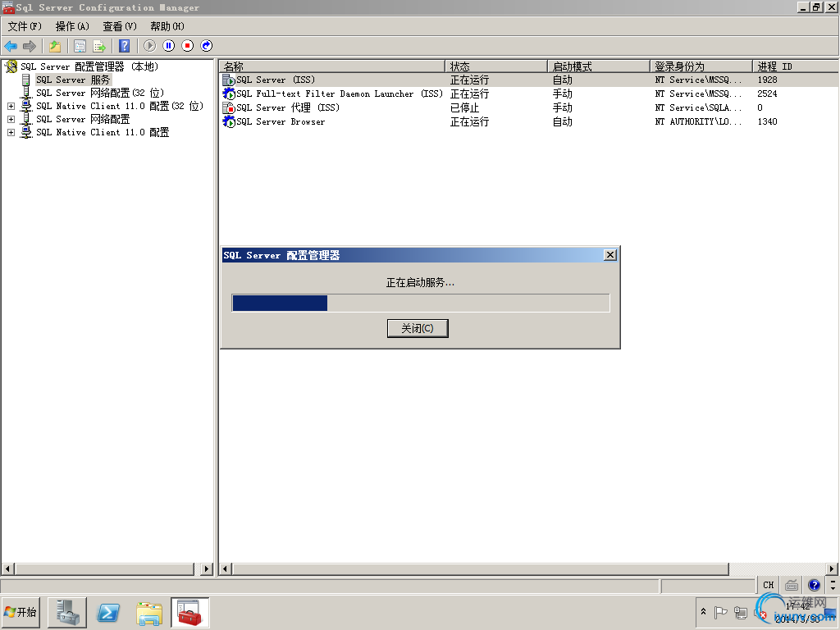The height and width of the screenshot is (630, 840).
Task: Click the export list toolbar icon
Action: pyautogui.click(x=98, y=46)
